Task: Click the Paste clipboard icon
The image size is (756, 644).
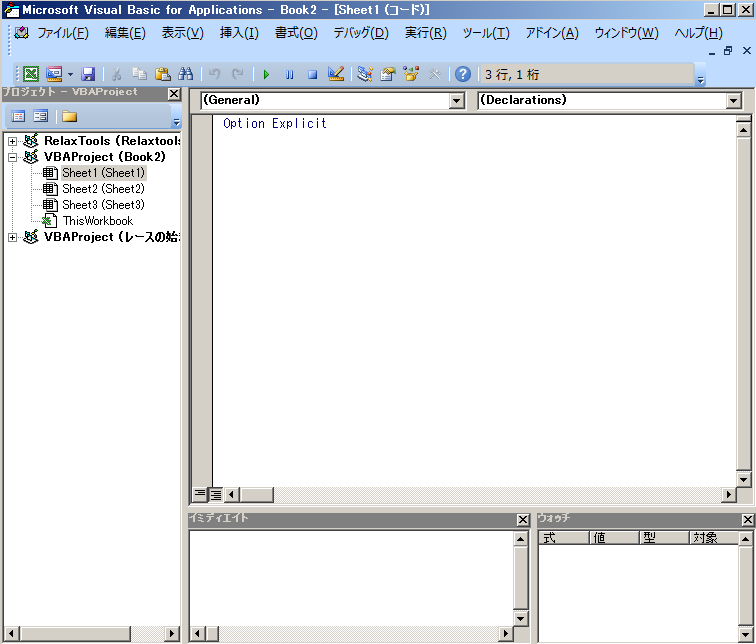Action: click(163, 74)
